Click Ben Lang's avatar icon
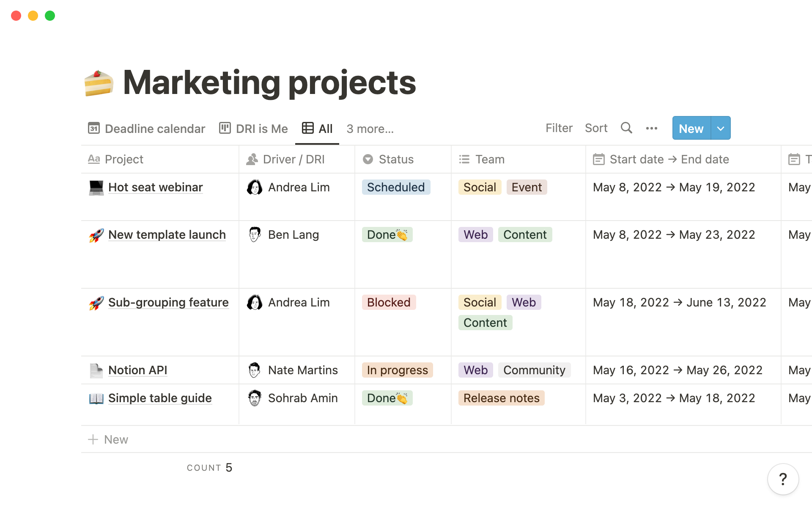Image resolution: width=812 pixels, height=508 pixels. click(x=255, y=235)
